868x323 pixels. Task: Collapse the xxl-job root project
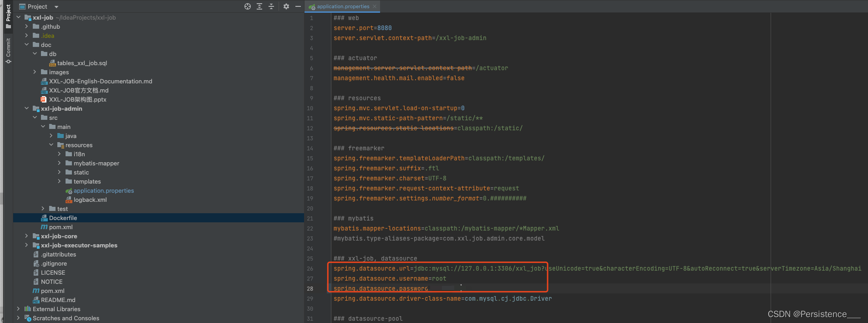[x=19, y=17]
